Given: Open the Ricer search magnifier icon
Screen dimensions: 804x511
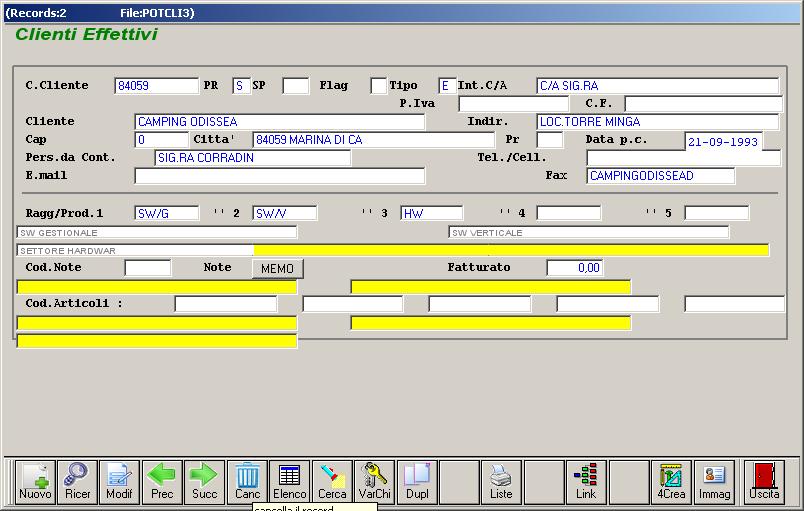Looking at the screenshot, I should 77,482.
